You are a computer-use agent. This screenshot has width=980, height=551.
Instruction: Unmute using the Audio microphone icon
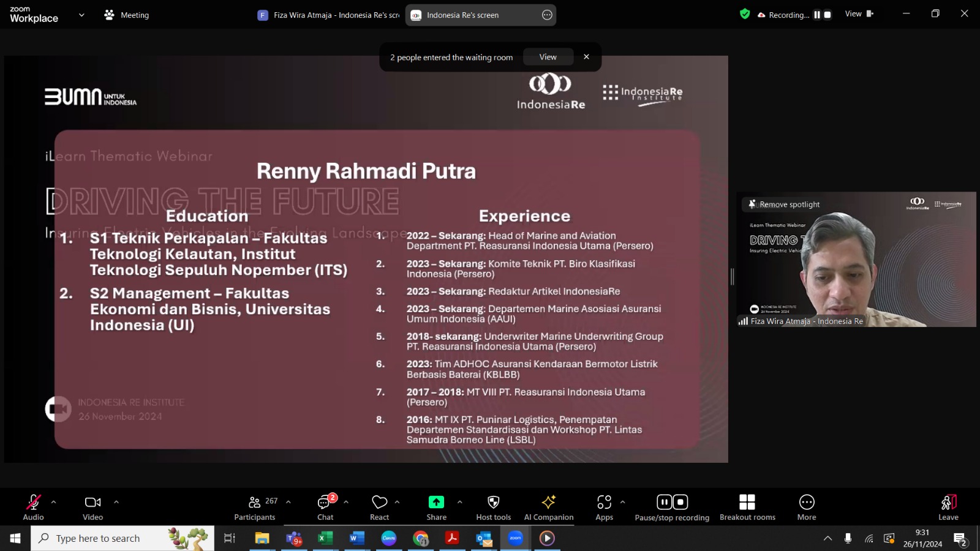33,502
